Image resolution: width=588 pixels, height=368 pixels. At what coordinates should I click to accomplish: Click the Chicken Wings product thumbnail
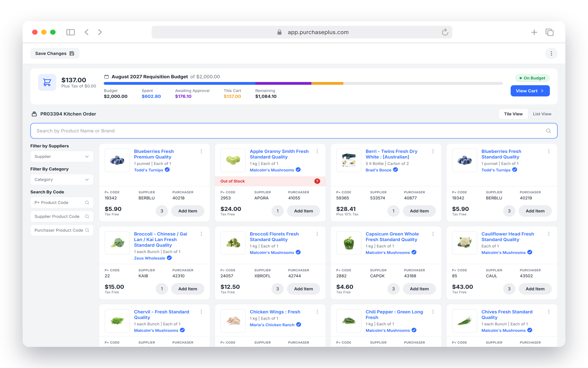(x=233, y=321)
